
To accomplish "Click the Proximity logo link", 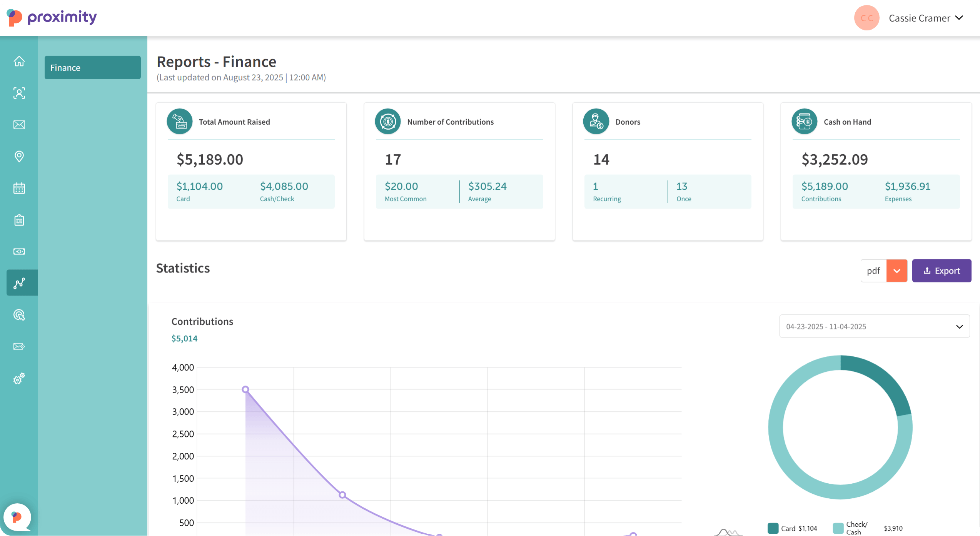I will [52, 17].
